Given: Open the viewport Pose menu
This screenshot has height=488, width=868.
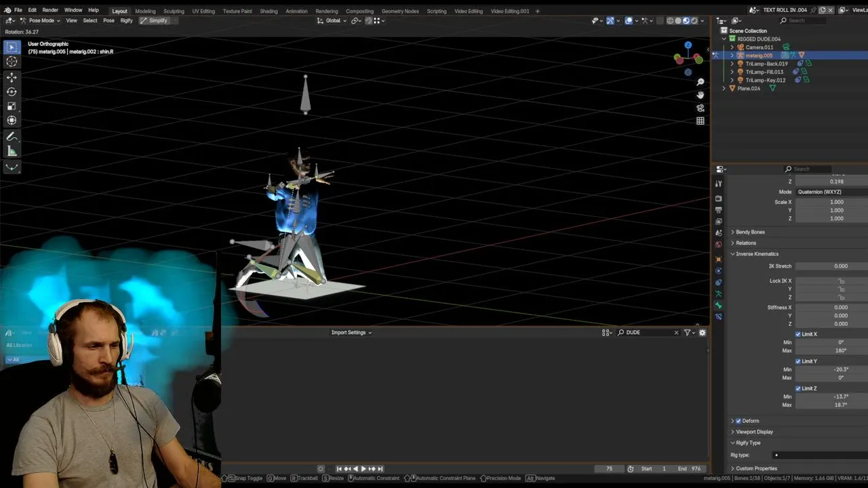Looking at the screenshot, I should [108, 20].
